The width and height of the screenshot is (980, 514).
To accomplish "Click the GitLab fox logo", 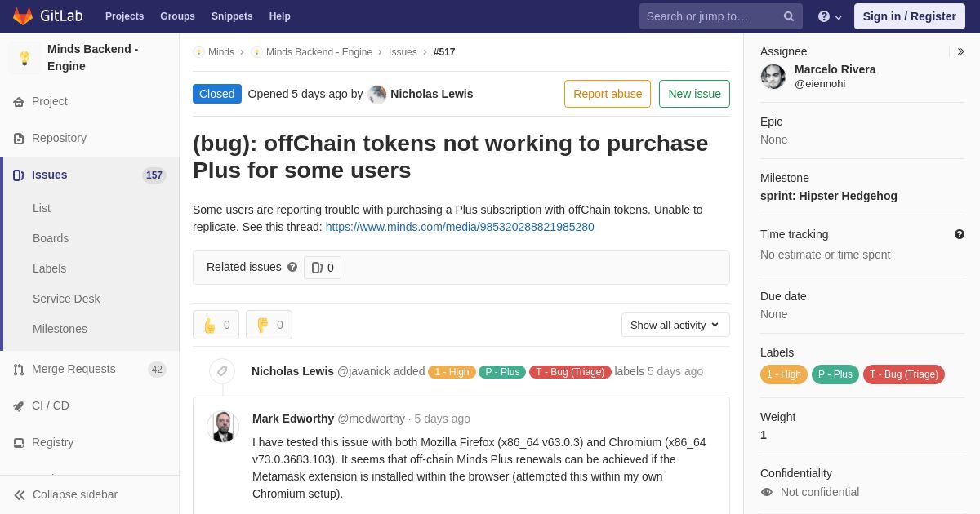I will point(23,16).
